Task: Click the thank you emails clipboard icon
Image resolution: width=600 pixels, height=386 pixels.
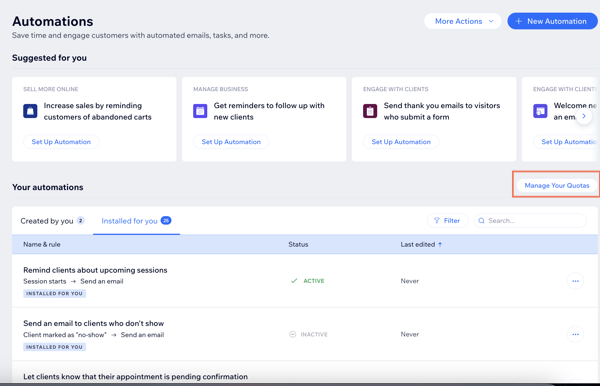Action: pos(370,111)
